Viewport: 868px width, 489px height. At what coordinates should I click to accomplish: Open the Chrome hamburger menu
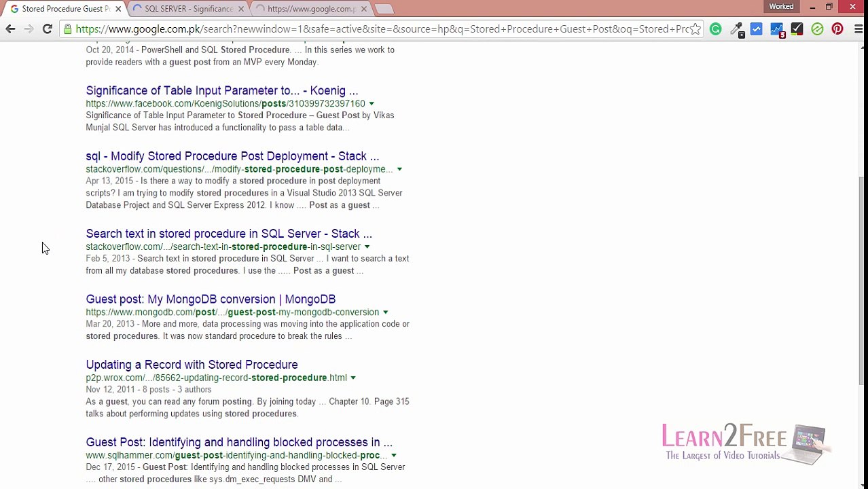pos(858,29)
